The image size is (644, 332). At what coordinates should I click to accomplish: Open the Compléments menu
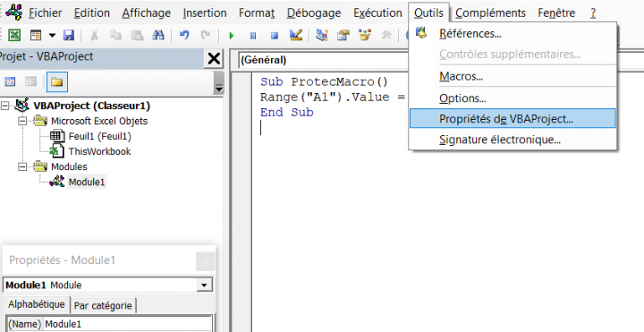pos(491,13)
